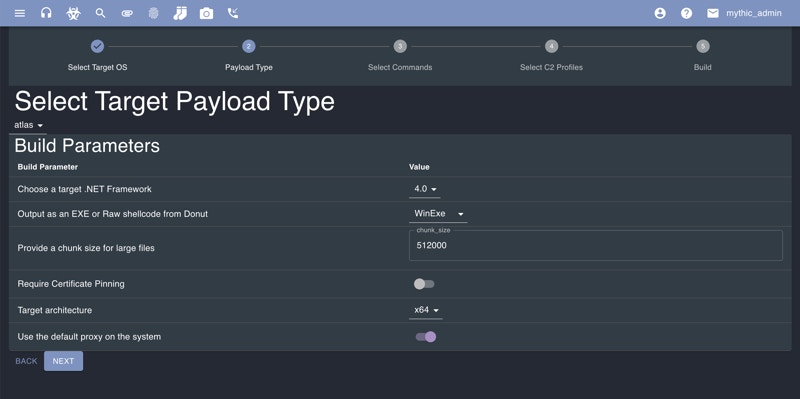Enable Require Certificate Pinning switch

(x=424, y=284)
